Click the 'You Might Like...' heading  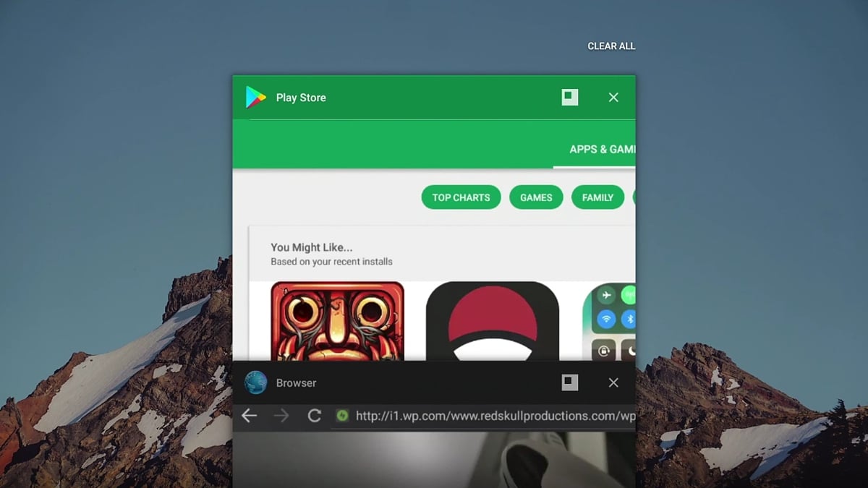312,247
